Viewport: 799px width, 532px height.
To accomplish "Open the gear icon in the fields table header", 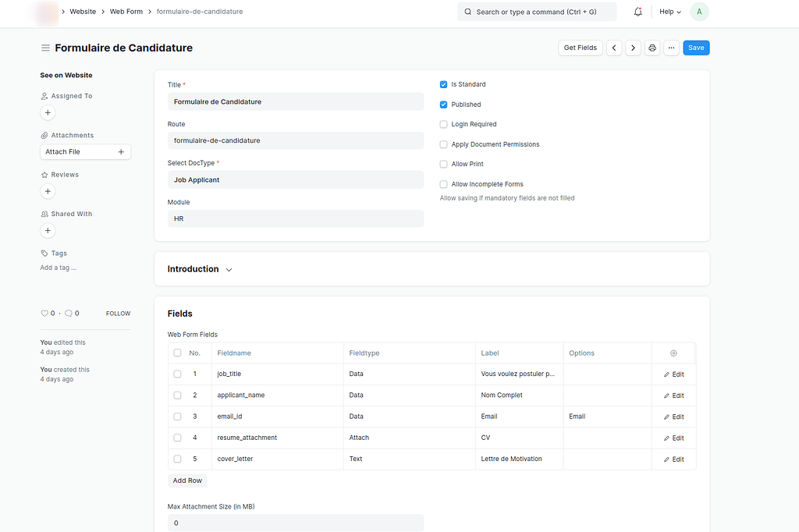I will 673,353.
